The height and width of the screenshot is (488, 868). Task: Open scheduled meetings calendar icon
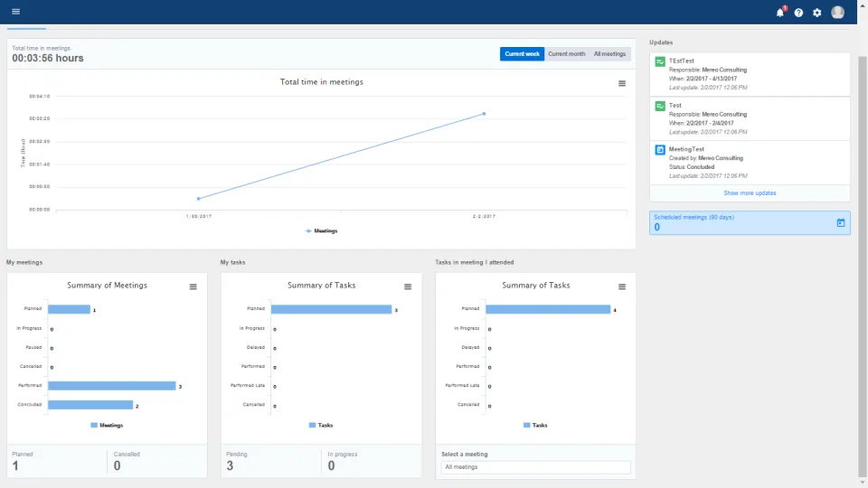click(840, 222)
